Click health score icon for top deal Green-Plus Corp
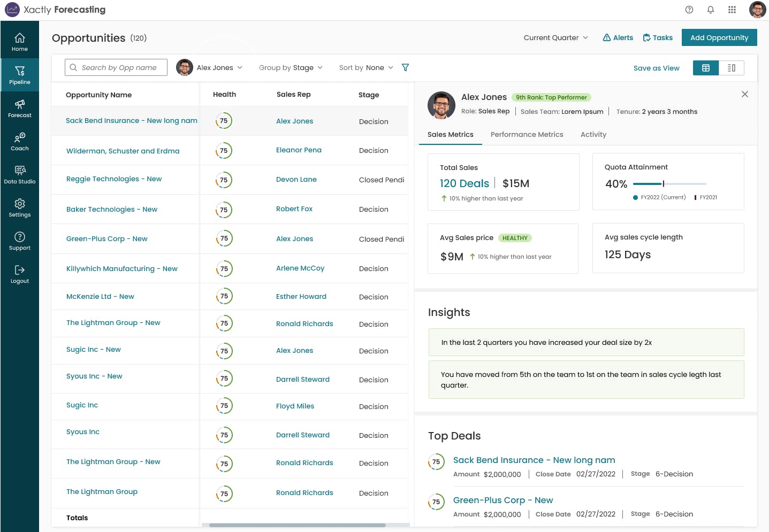The width and height of the screenshot is (769, 532). [436, 502]
